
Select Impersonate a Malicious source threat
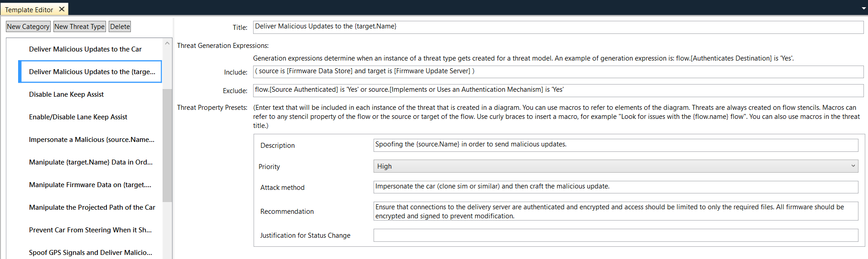click(91, 140)
